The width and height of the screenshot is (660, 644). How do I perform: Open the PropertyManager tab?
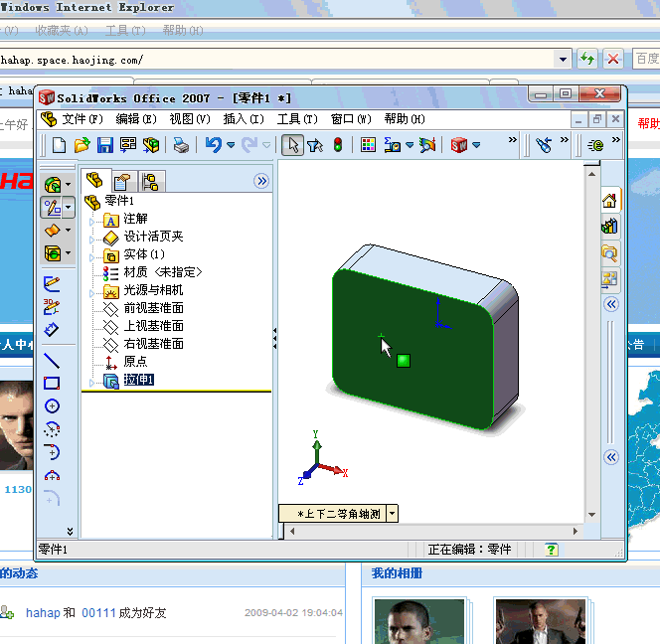(122, 182)
